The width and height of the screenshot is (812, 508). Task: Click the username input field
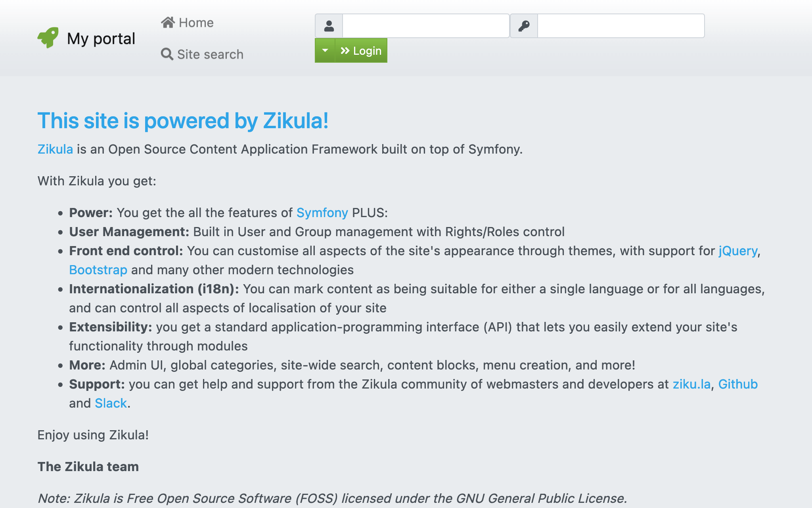425,26
